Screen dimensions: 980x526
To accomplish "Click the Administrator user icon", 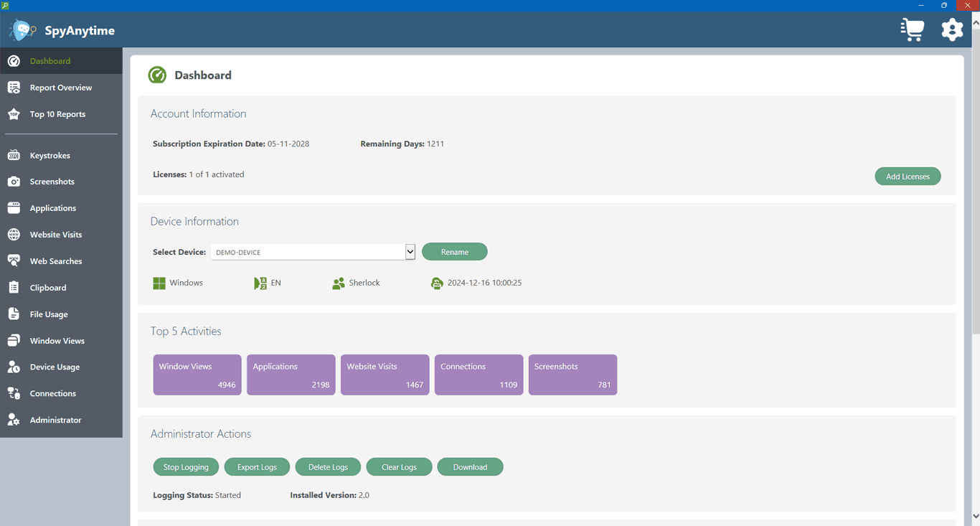I will (14, 420).
